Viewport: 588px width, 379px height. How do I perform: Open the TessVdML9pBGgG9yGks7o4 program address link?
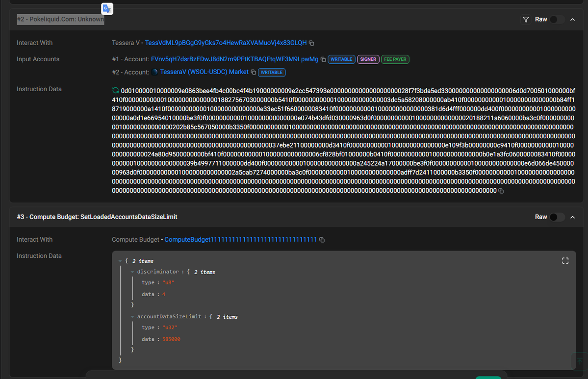point(226,43)
